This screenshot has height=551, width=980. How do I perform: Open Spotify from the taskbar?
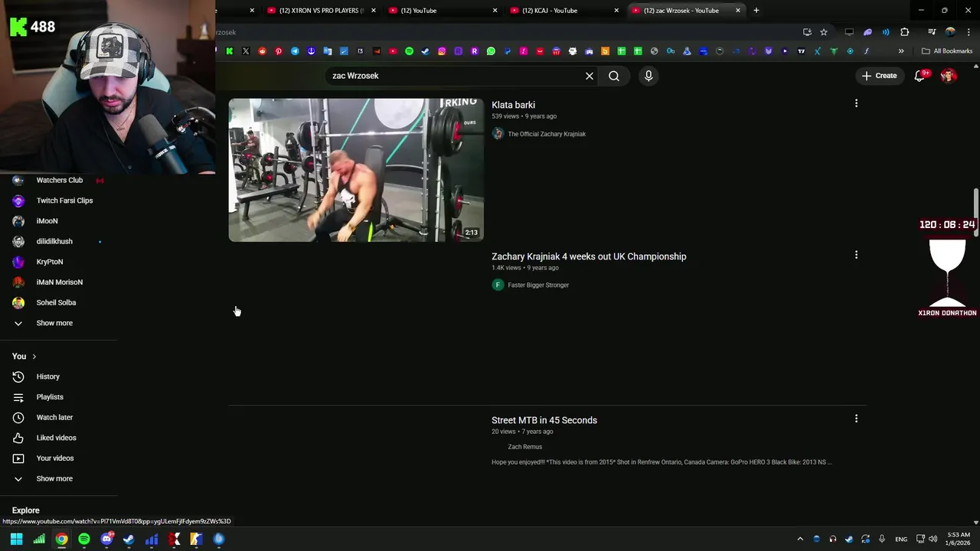(84, 539)
